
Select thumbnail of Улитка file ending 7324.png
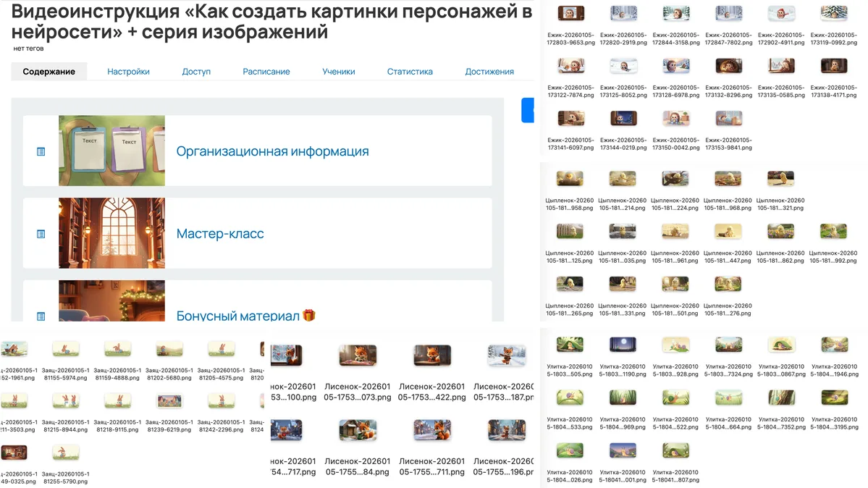pos(728,345)
